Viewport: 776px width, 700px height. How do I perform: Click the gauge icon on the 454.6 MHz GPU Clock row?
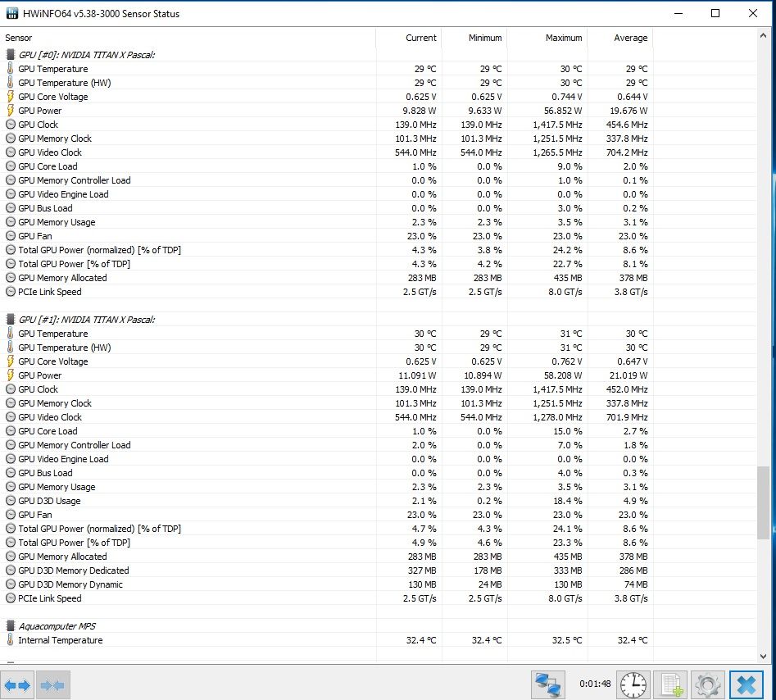click(x=11, y=125)
